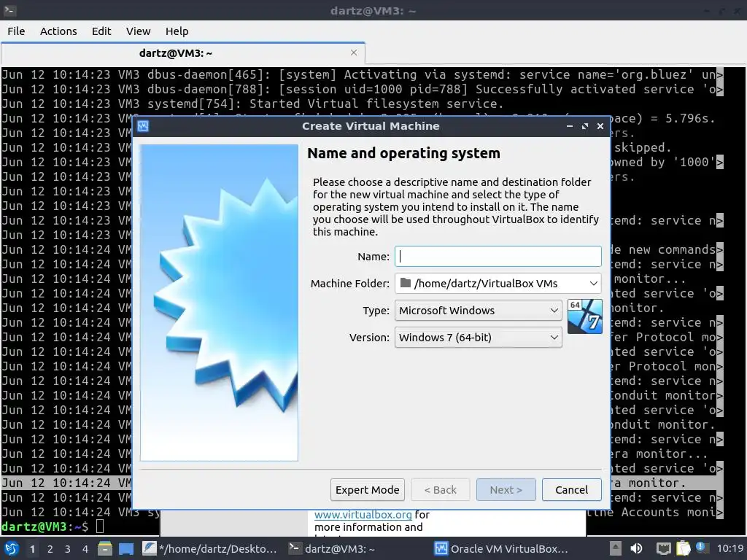This screenshot has height=560, width=747.
Task: Switch to the Oracle VM VirtualBox taskbar item
Action: click(501, 548)
